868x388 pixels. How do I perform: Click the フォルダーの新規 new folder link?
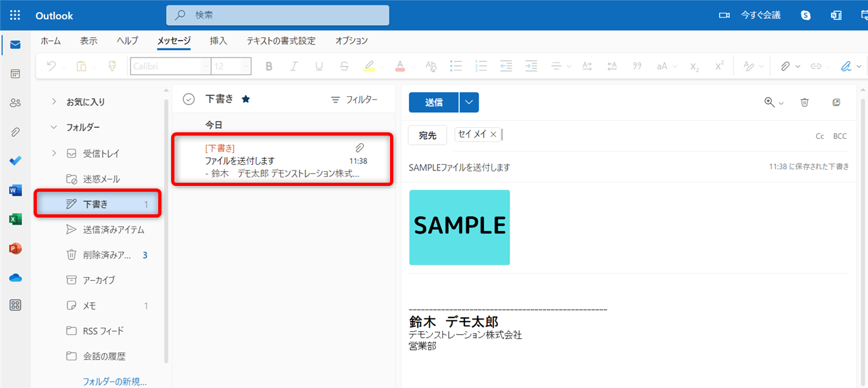[115, 382]
